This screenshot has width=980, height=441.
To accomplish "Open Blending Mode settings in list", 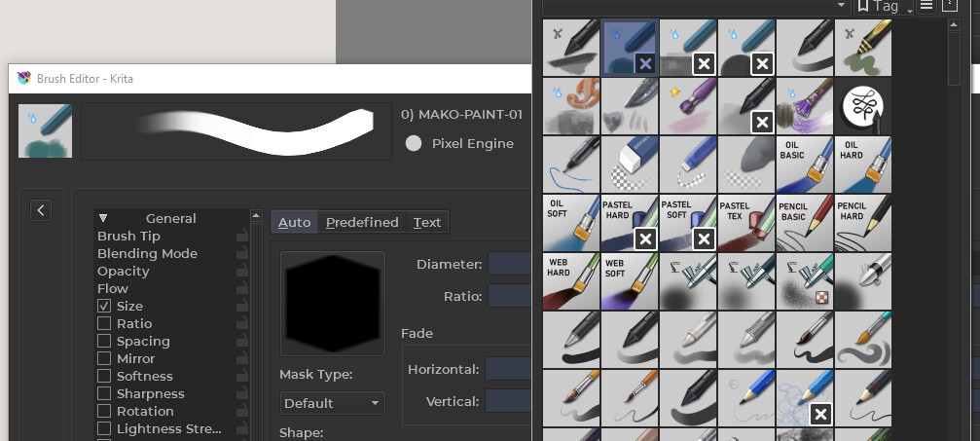I will point(147,253).
